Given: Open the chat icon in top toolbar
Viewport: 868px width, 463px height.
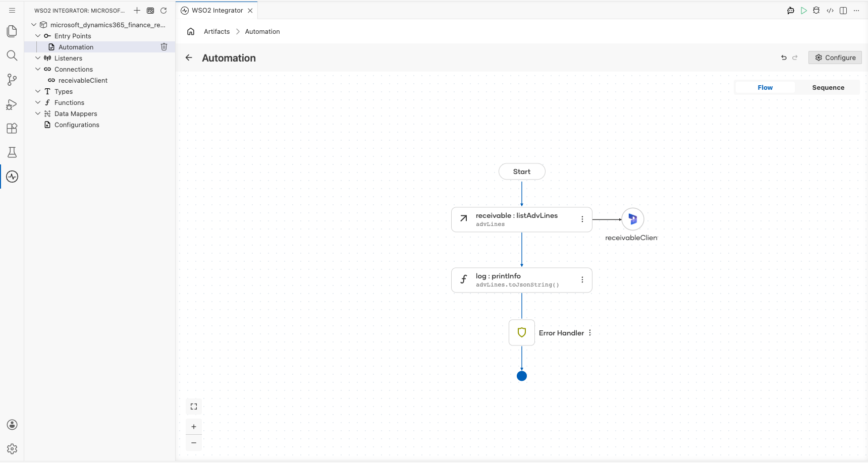Looking at the screenshot, I should tap(791, 10).
